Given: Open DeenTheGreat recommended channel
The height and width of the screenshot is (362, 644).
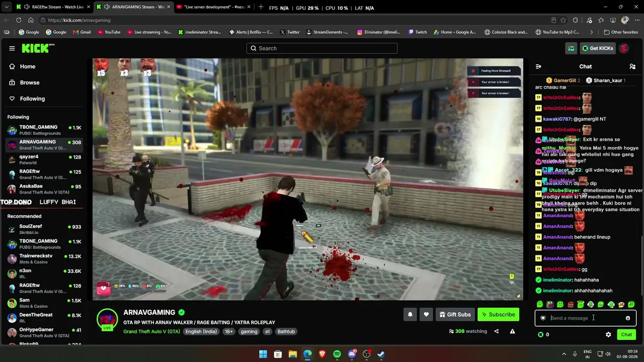Looking at the screenshot, I should click(x=44, y=318).
